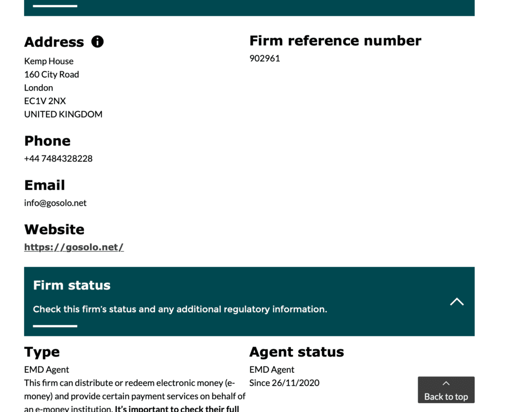This screenshot has height=412, width=532.
Task: Click the Website heading
Action: (54, 230)
